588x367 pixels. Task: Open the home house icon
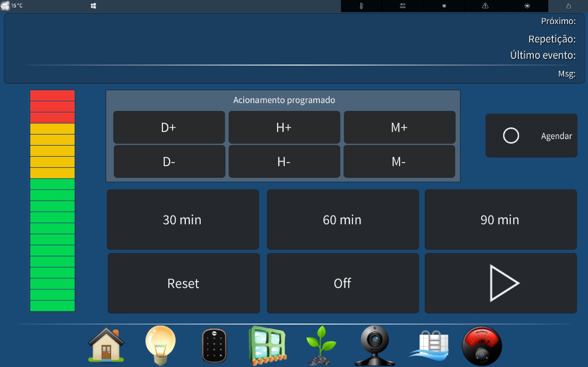(x=106, y=345)
